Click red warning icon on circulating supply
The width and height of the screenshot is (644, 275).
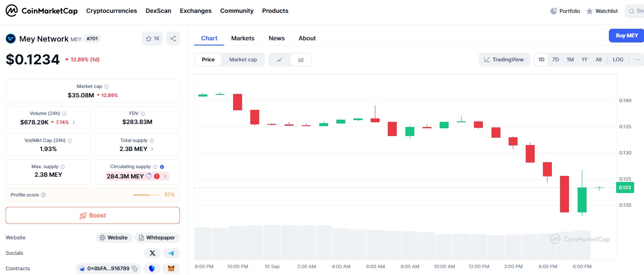tap(157, 176)
